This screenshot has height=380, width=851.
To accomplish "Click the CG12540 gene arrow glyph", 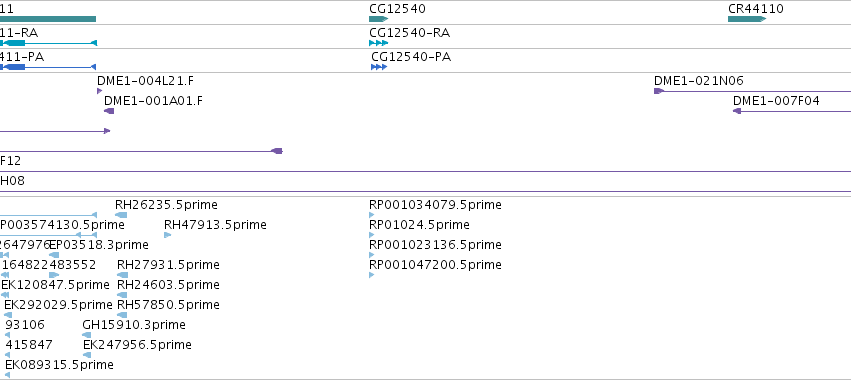I will click(x=379, y=19).
